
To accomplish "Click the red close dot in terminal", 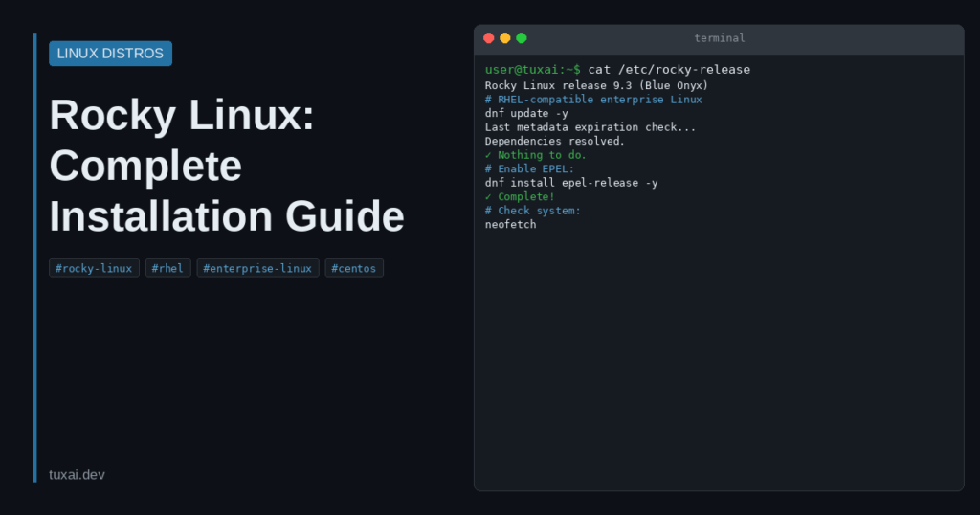I will coord(489,38).
